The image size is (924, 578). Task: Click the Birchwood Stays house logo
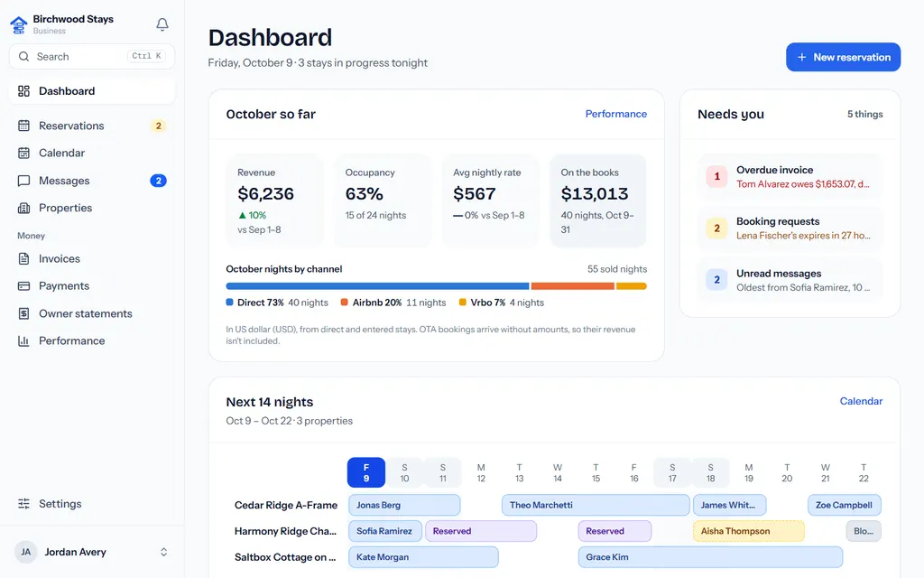[19, 24]
